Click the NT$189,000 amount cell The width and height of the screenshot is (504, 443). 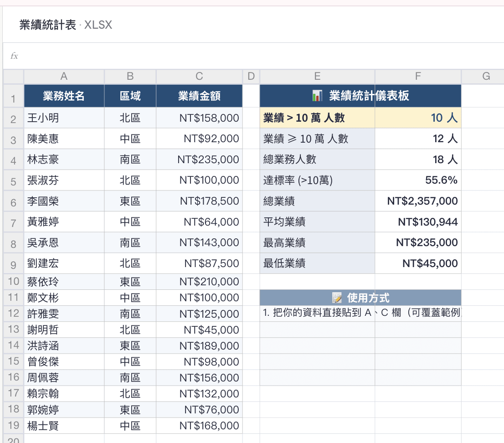click(x=199, y=345)
